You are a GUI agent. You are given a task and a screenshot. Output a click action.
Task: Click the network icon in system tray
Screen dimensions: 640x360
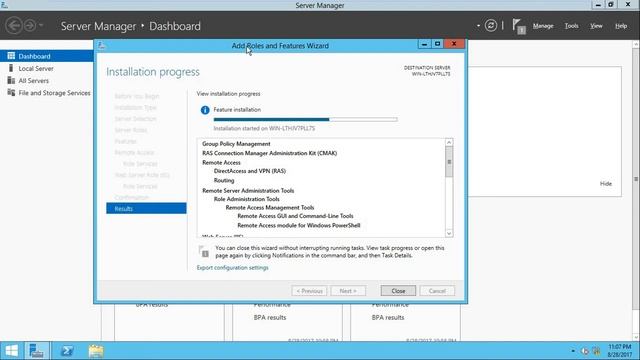[x=596, y=351]
